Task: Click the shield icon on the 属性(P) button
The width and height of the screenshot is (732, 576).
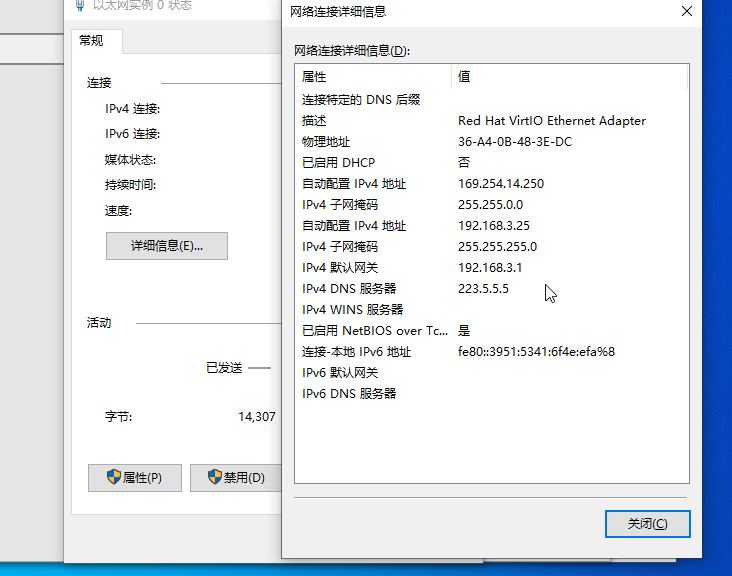Action: (x=114, y=478)
